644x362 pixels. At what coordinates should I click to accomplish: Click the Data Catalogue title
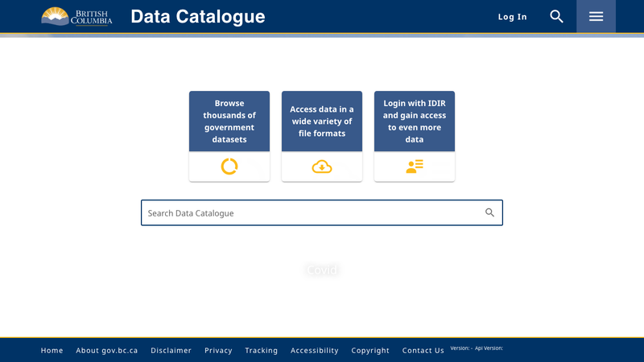[x=198, y=16]
